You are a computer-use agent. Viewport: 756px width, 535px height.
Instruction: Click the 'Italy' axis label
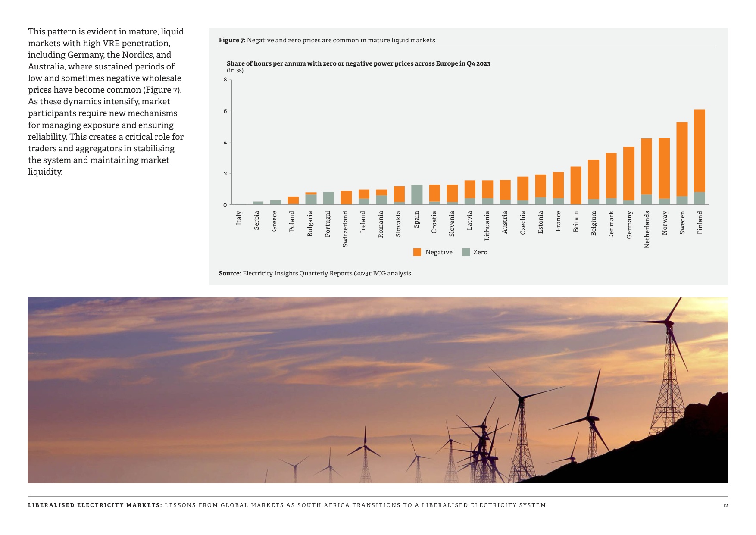(239, 218)
